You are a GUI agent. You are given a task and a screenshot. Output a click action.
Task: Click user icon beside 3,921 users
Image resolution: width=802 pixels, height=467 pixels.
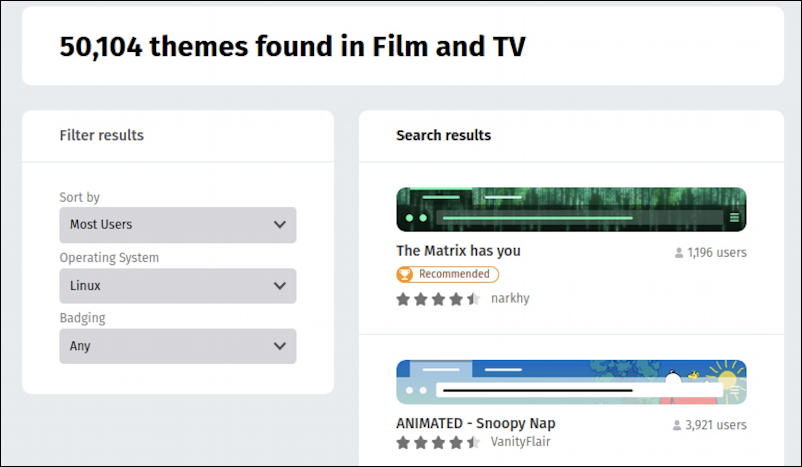click(677, 425)
